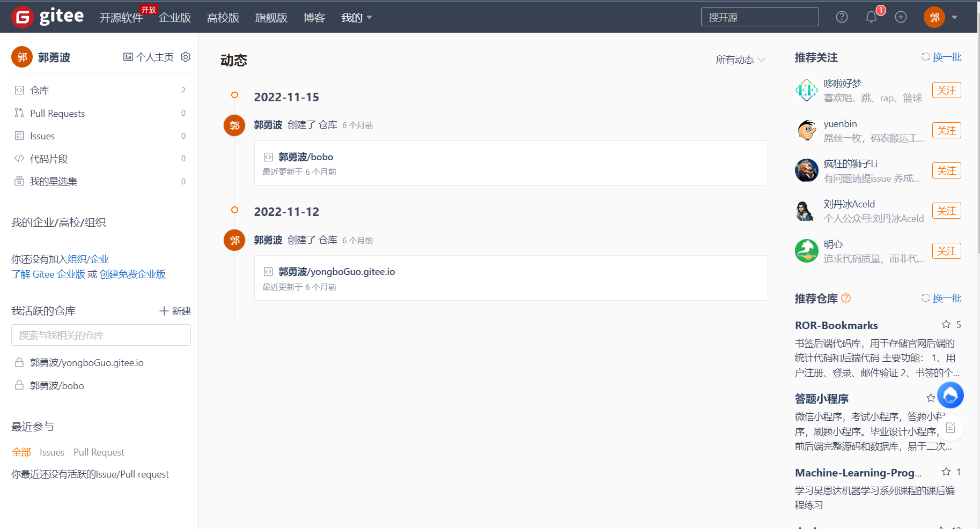Click the Pull Requests icon in sidebar
Viewport: 980px width, 529px height.
19,113
